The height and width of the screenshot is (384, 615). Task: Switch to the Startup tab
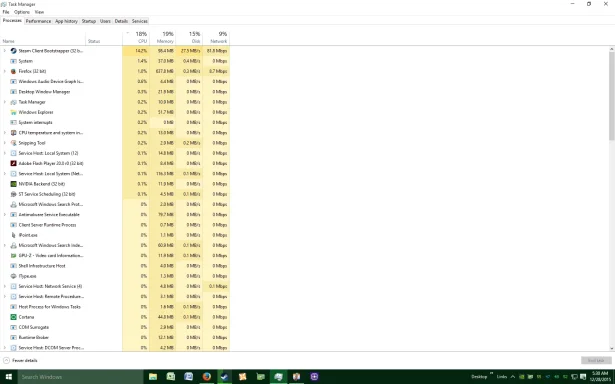[89, 21]
